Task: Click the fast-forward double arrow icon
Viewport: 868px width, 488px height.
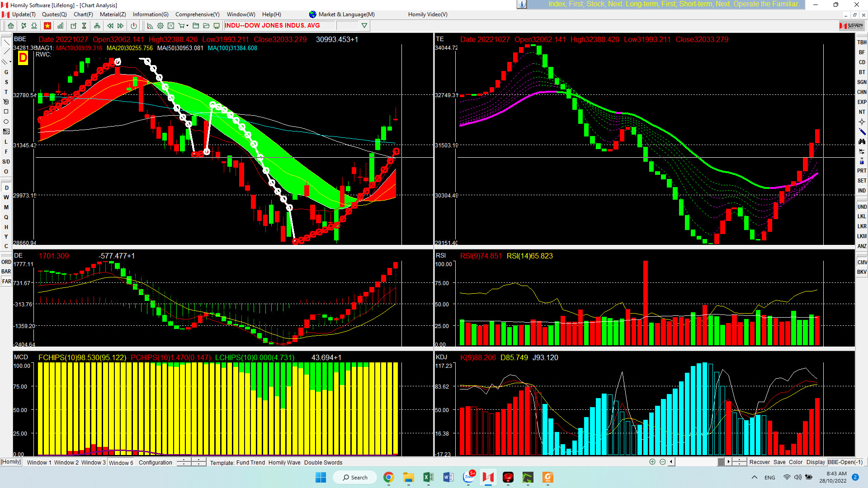Action: tap(121, 26)
